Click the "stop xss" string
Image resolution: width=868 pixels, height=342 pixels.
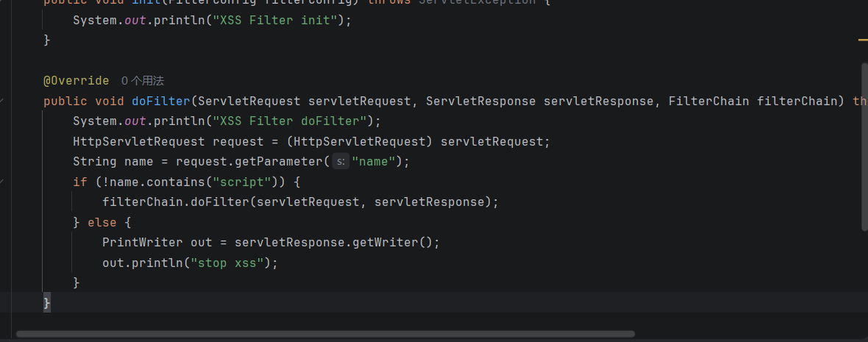point(227,263)
